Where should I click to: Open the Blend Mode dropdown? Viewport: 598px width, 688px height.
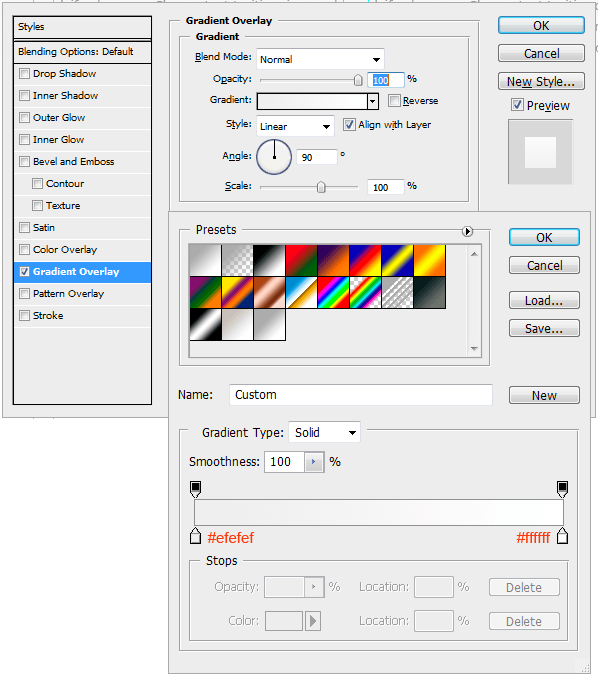(320, 59)
